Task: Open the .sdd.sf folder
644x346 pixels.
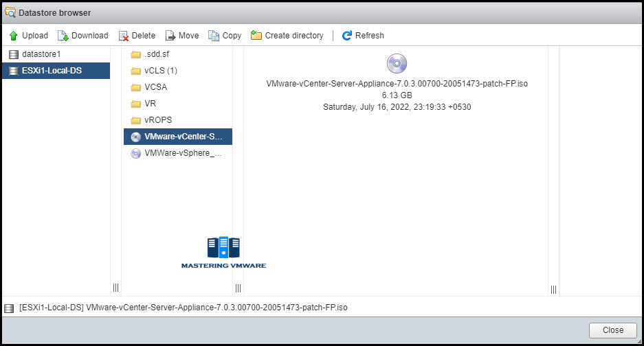Action: [x=178, y=54]
